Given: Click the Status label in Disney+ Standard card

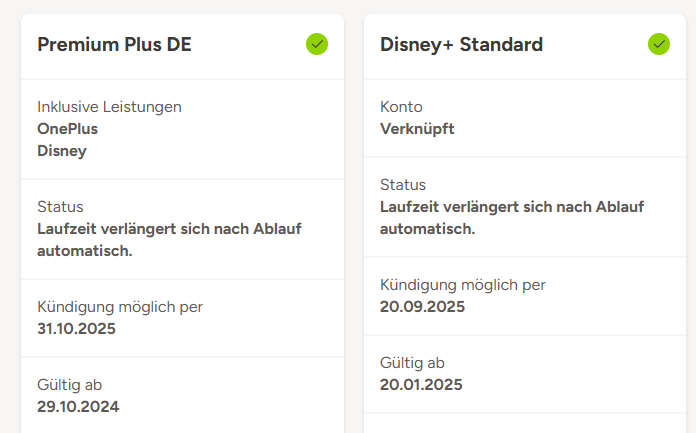Looking at the screenshot, I should [x=403, y=185].
